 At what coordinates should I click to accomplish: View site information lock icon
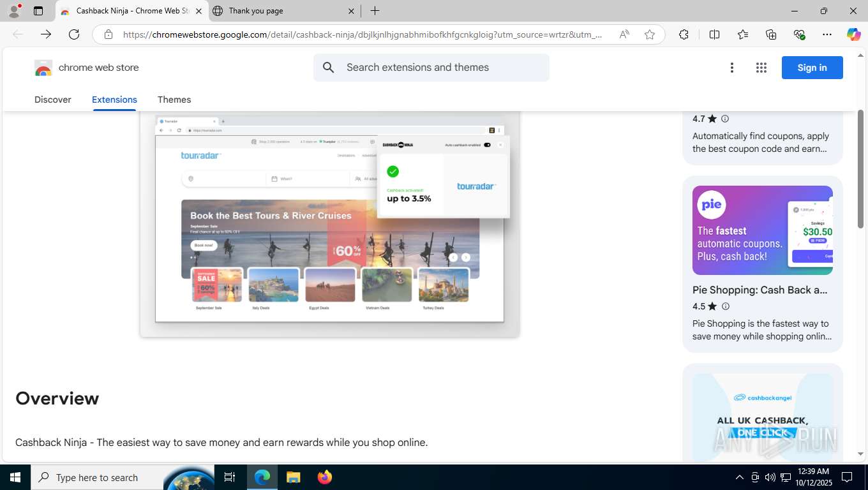point(108,34)
